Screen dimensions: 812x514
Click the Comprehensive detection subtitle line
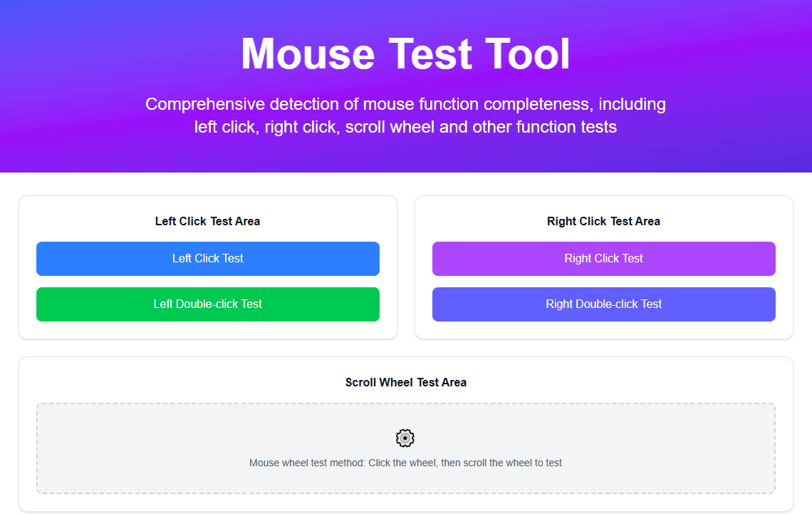[405, 104]
